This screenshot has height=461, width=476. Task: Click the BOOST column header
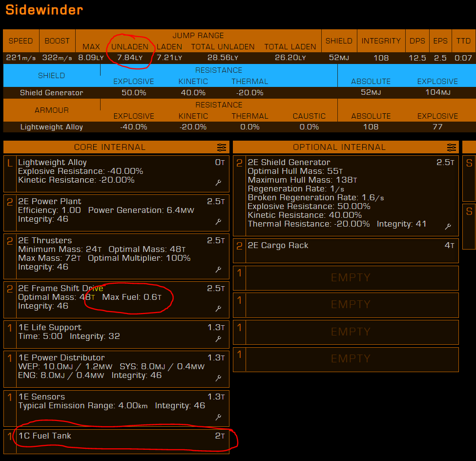point(57,41)
